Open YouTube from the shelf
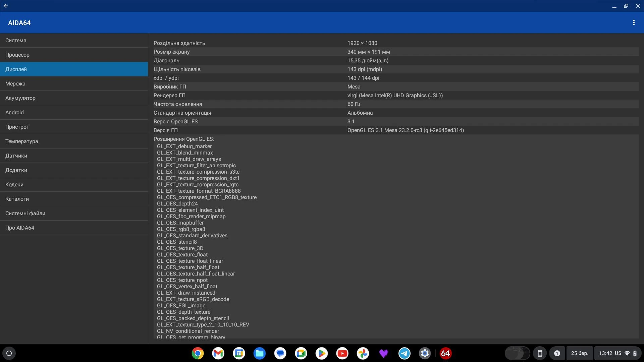644x362 pixels. [342, 353]
